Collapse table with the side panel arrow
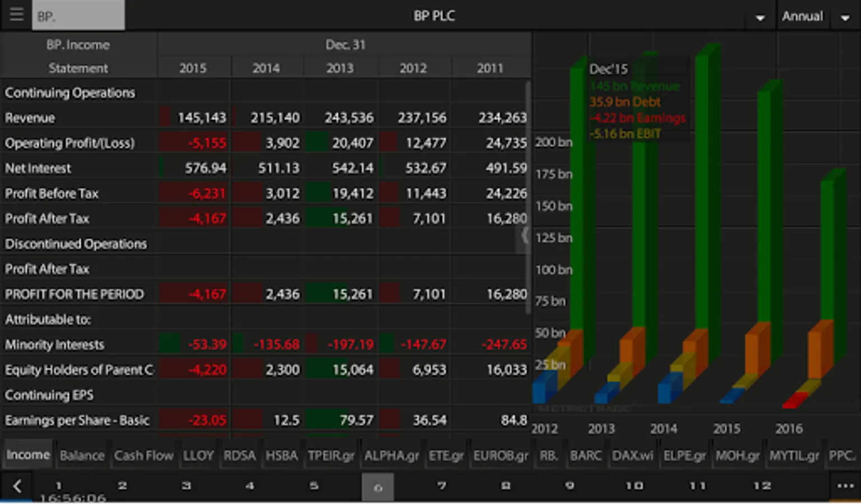Viewport: 861px width, 504px height. (525, 236)
